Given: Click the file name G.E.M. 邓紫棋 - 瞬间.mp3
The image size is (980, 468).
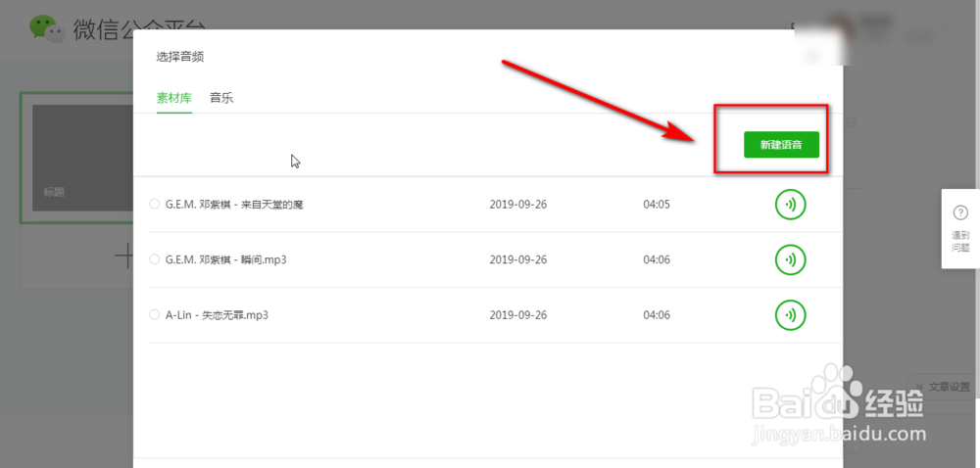Looking at the screenshot, I should (x=225, y=259).
